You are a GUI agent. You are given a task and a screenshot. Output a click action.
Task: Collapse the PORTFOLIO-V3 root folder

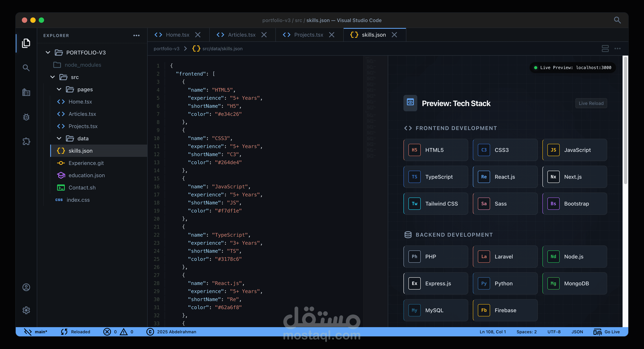[48, 52]
